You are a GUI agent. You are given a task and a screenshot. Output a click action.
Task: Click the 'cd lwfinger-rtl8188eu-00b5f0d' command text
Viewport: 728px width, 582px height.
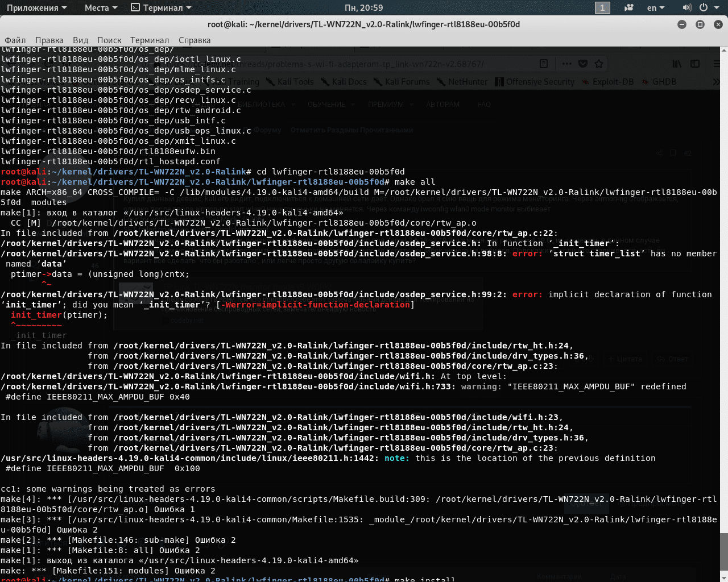(330, 172)
